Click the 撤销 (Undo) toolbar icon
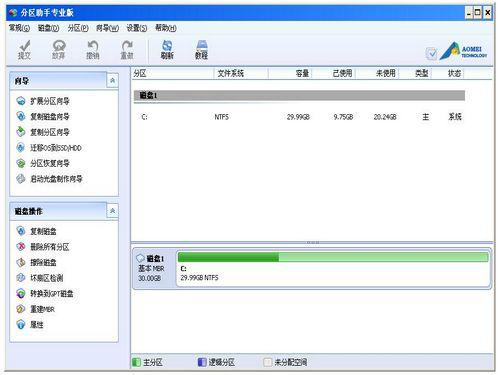 click(93, 50)
